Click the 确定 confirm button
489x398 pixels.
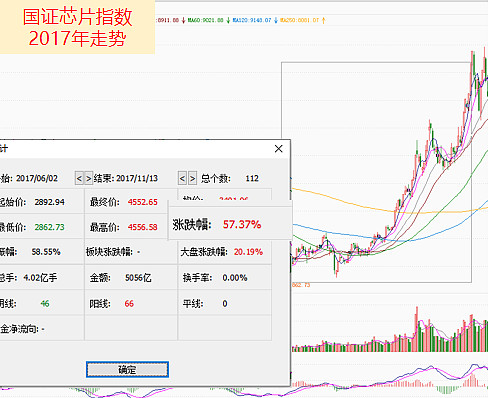pos(127,369)
